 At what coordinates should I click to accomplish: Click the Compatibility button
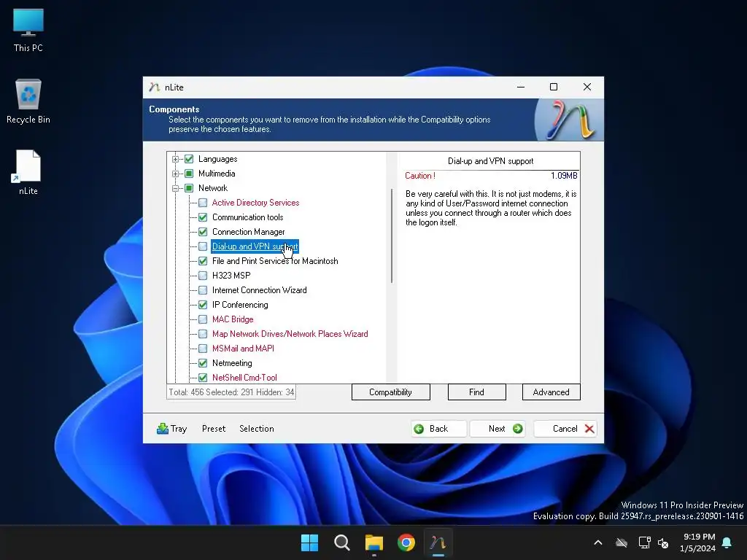point(391,392)
